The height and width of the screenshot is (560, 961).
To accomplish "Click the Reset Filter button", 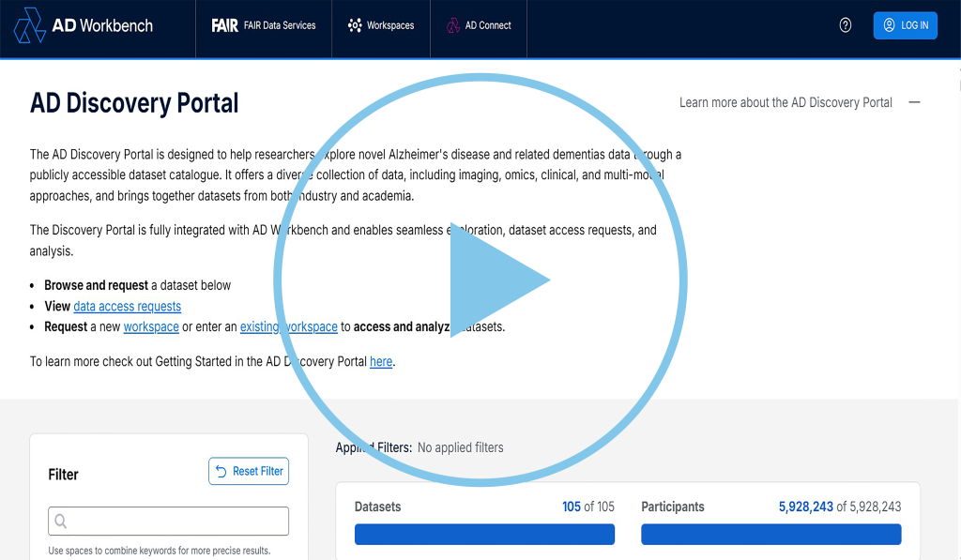I will (249, 471).
